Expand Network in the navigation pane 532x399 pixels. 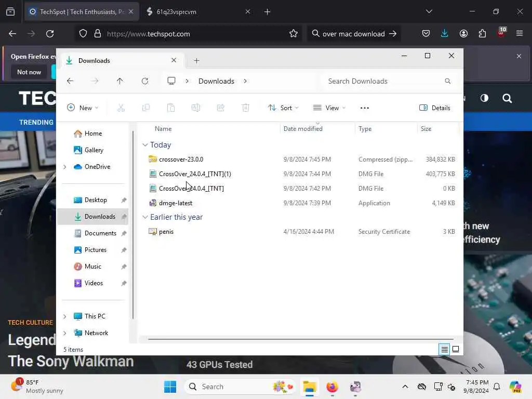65,333
